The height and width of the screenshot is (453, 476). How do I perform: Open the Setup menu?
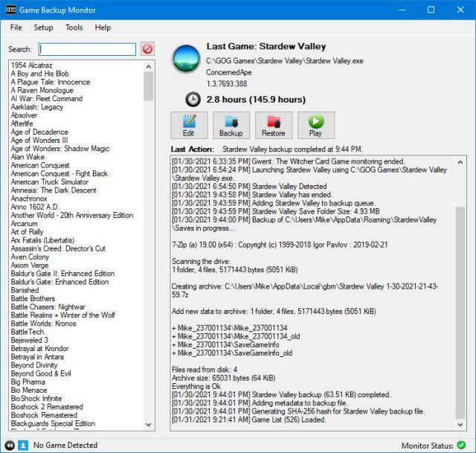point(43,28)
